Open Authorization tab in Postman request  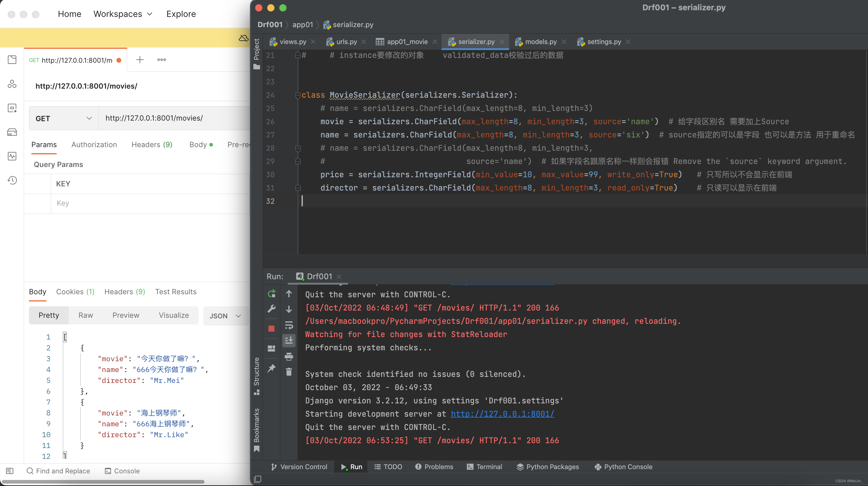pyautogui.click(x=94, y=144)
